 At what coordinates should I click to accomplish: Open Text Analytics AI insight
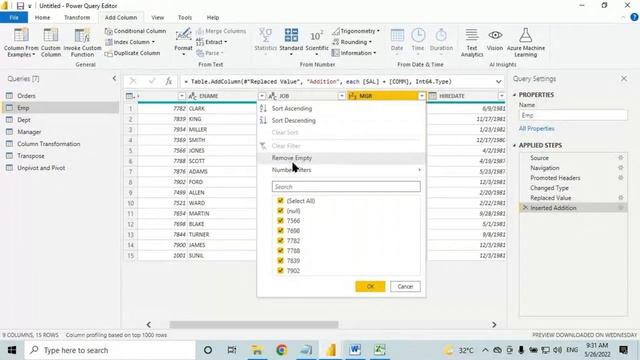click(472, 42)
